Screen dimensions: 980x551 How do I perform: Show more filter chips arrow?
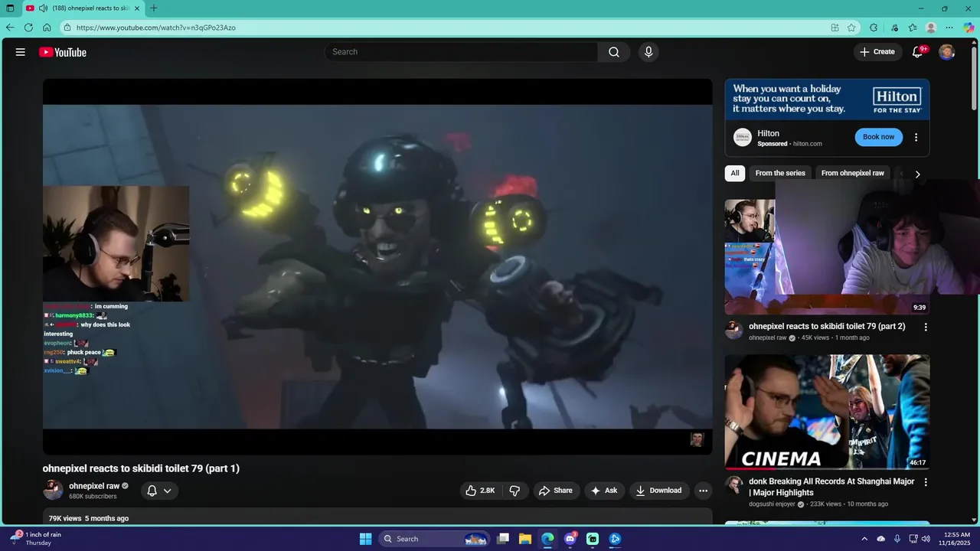coord(917,174)
